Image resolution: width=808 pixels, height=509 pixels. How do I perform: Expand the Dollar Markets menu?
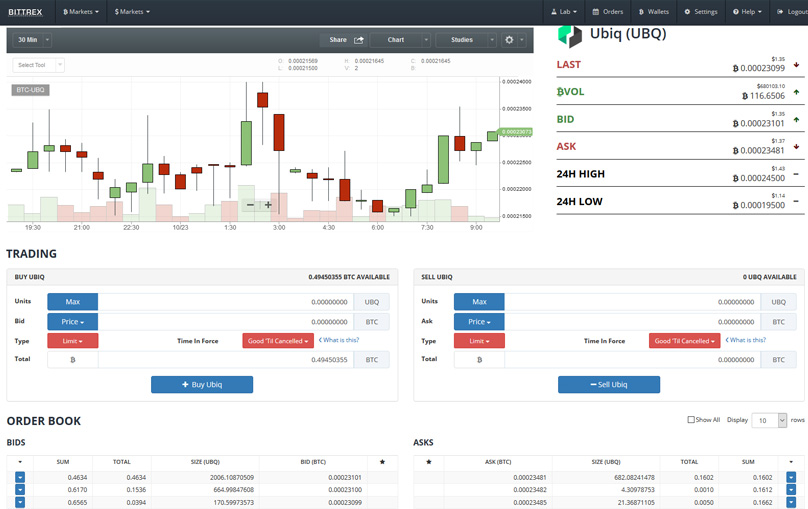[x=132, y=12]
